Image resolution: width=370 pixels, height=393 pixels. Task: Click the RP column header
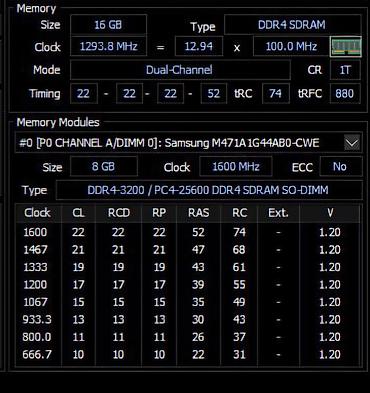(159, 213)
